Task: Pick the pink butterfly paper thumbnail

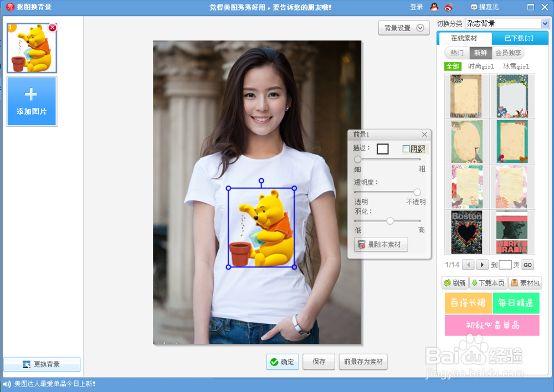Action: 512,187
